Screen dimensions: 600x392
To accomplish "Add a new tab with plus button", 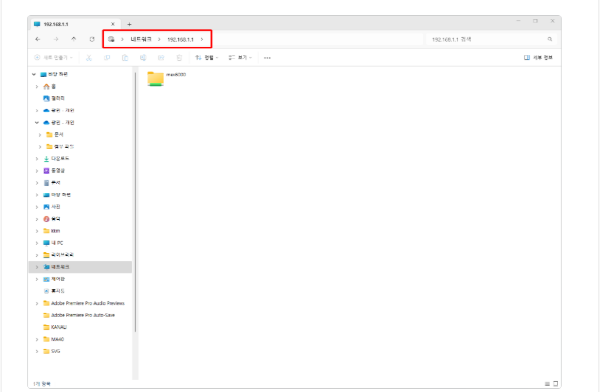I will click(129, 24).
